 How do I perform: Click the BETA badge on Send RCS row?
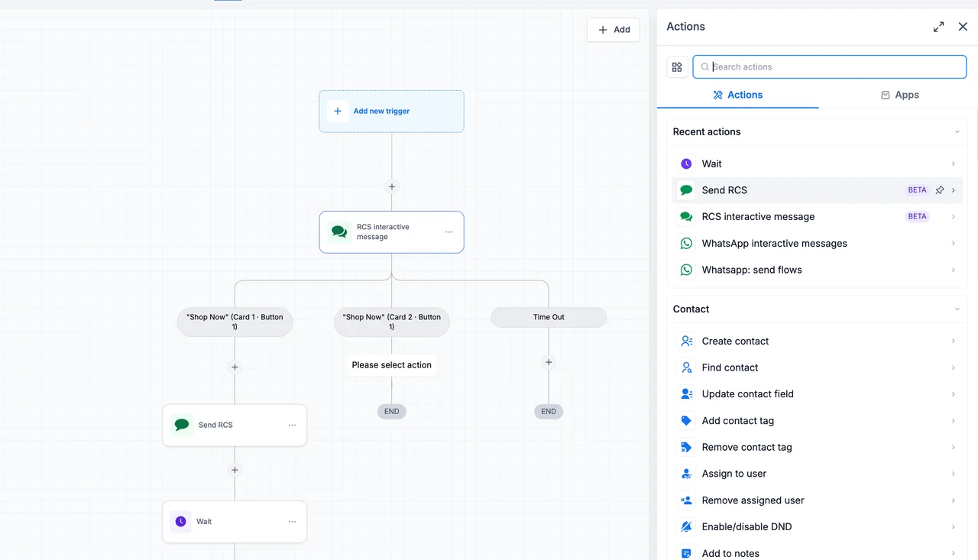[918, 190]
